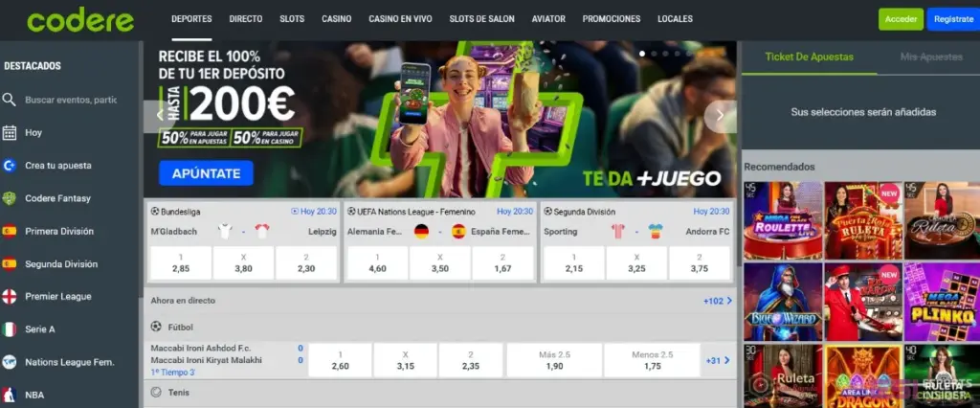Image resolution: width=980 pixels, height=408 pixels.
Task: Open the Slots section
Action: pyautogui.click(x=292, y=19)
